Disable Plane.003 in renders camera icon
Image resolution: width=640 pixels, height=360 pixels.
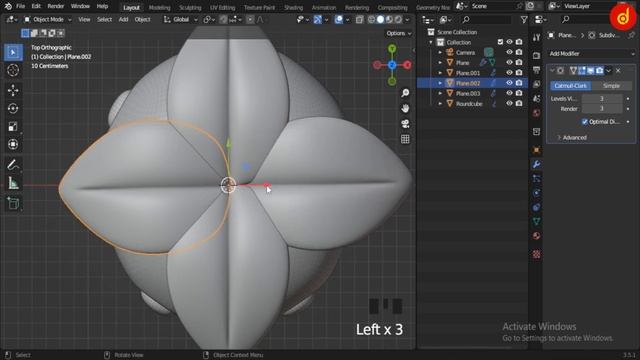coord(519,93)
